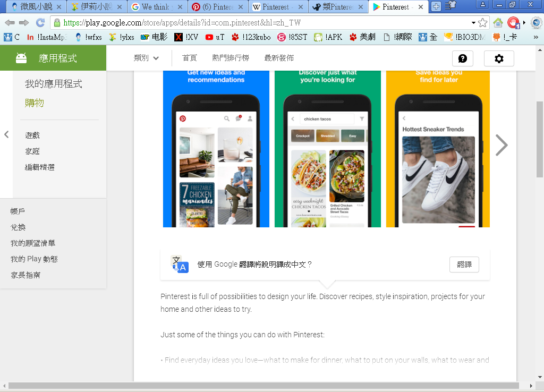Screen dimensions: 544x392
Task: Open 我的 Play 動態 activity
Action: click(34, 259)
